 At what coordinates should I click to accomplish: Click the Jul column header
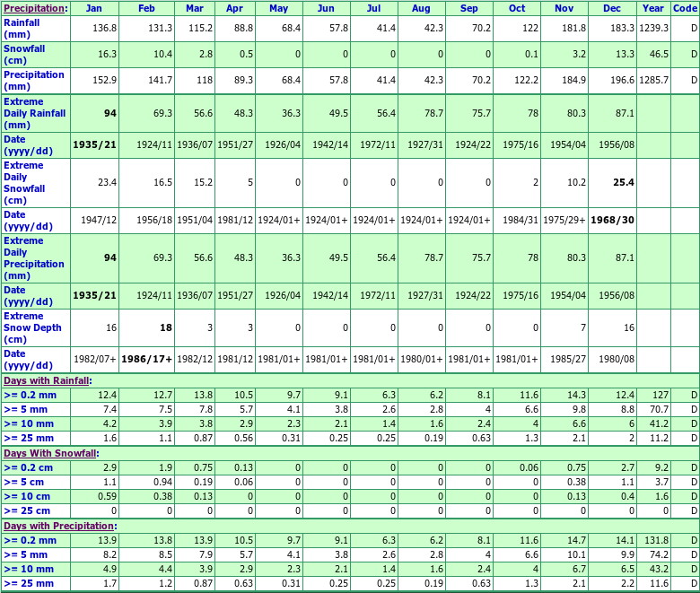coord(373,8)
